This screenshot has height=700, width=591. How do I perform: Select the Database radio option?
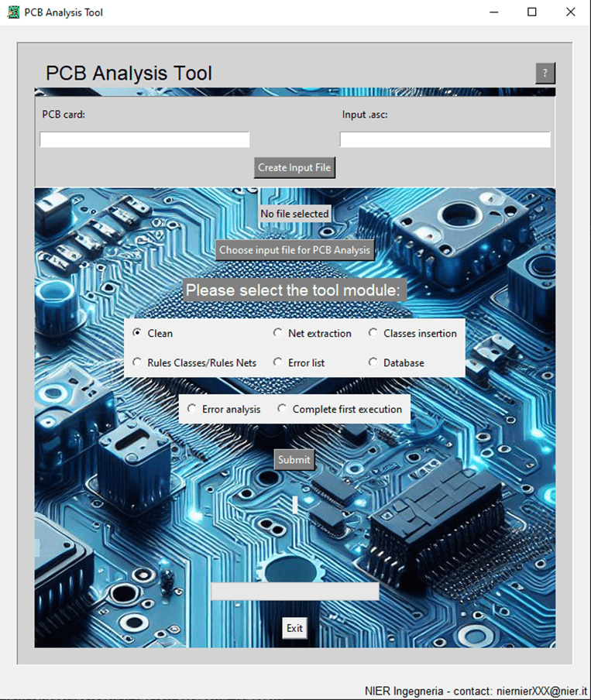(397, 362)
